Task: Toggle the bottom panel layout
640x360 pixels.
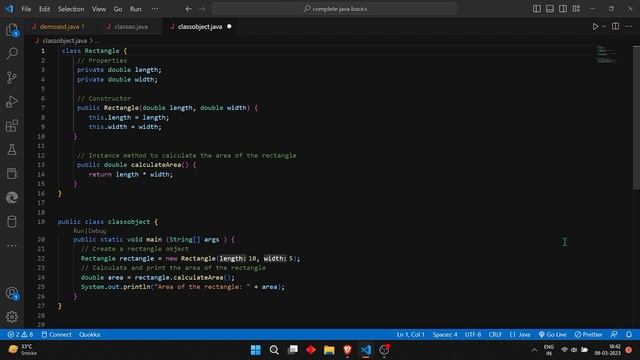Action: [x=550, y=9]
